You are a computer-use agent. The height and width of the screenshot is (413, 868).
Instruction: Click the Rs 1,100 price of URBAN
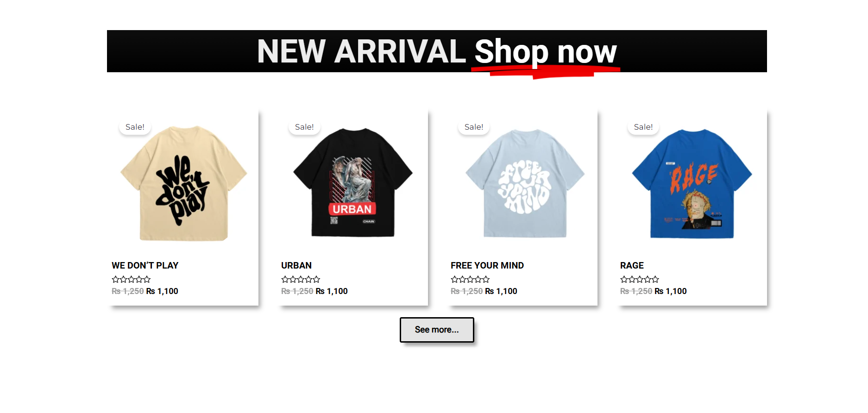pos(332,291)
